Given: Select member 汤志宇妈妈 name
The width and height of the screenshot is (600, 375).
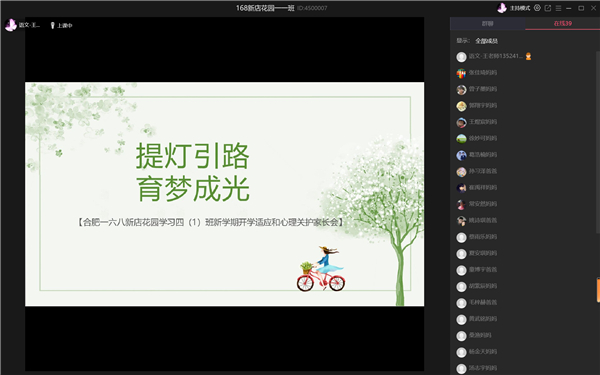Looking at the screenshot, I should pos(483,368).
